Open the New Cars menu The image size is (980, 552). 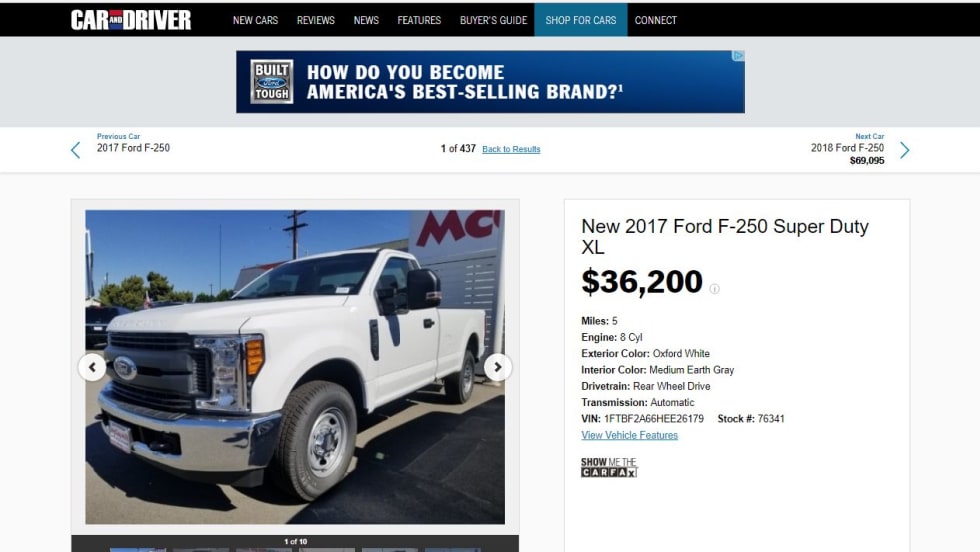coord(255,20)
